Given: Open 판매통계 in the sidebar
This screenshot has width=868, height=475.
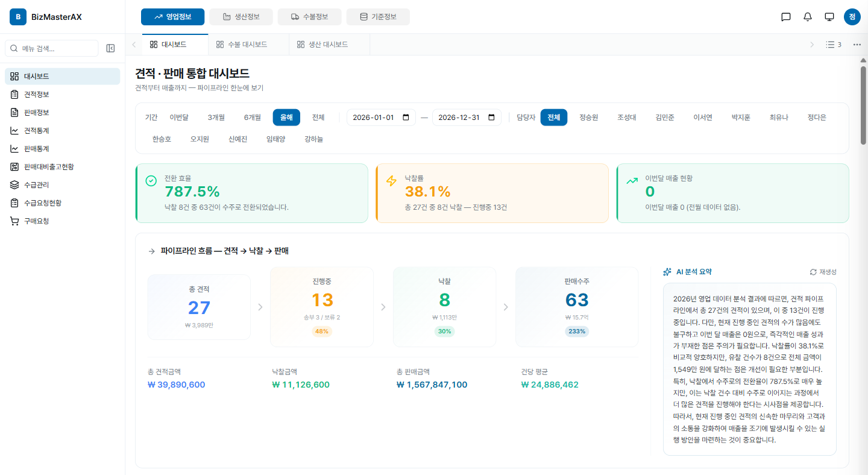Looking at the screenshot, I should 63,149.
